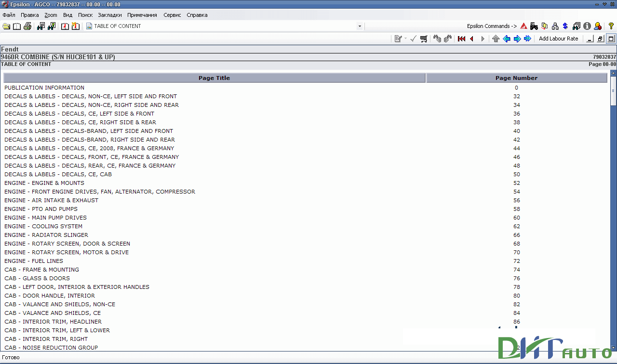Select the binoculars search icon
Image resolution: width=617 pixels, height=364 pixels.
(40, 26)
